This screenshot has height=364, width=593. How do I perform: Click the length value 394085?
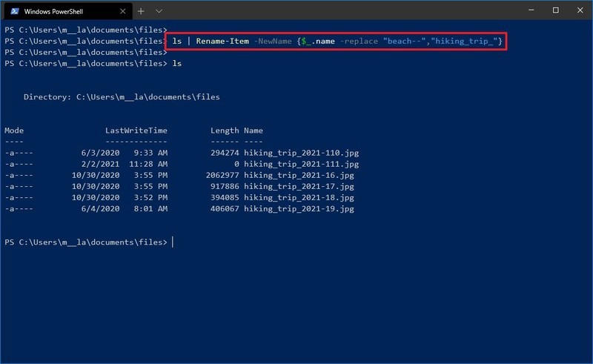pyautogui.click(x=225, y=197)
